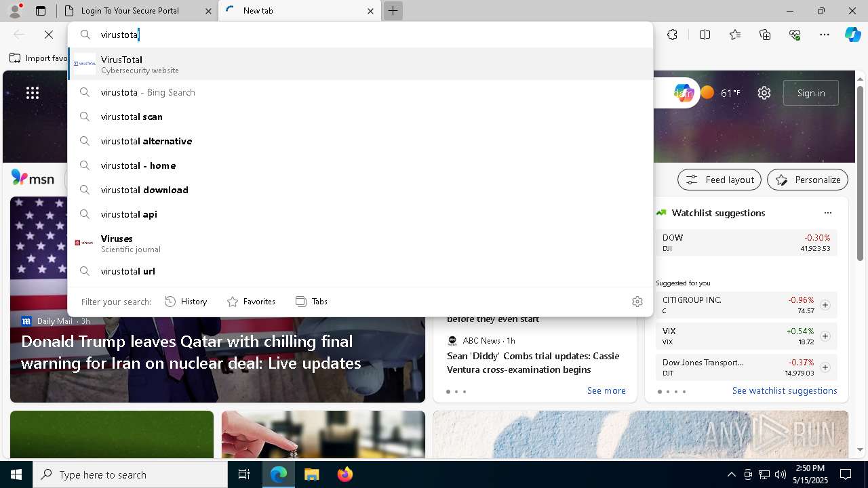Select the second watchlist carousel dot
Screen dimensions: 868x488
pos(668,392)
